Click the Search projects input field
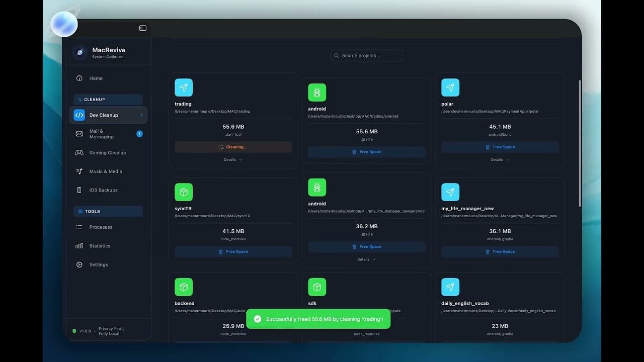This screenshot has height=362, width=644. [366, 55]
